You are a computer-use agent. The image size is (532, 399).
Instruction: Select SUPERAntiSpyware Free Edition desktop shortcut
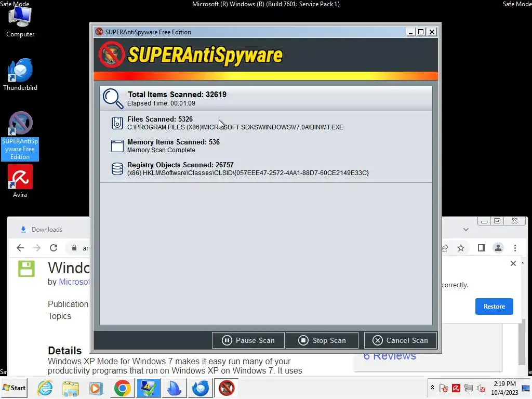(20, 136)
